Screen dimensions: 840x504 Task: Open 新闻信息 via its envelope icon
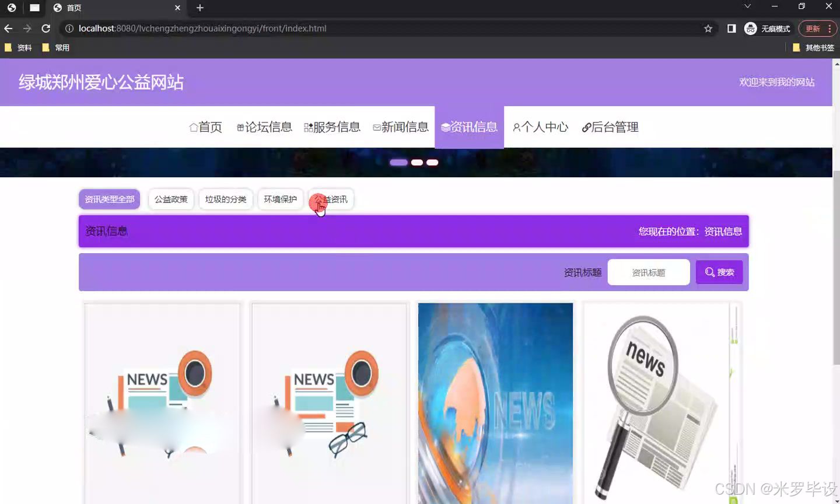tap(376, 127)
